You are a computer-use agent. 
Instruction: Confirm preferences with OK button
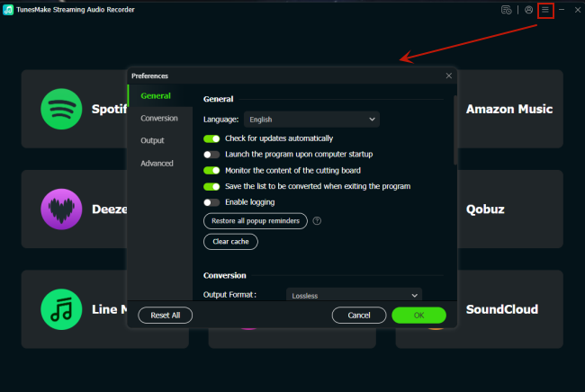pyautogui.click(x=418, y=316)
